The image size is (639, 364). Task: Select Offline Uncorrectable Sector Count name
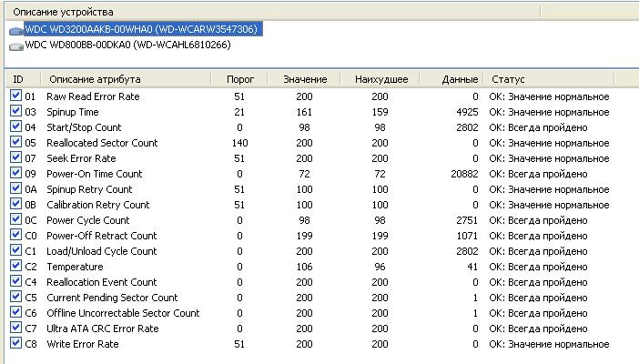click(x=123, y=313)
